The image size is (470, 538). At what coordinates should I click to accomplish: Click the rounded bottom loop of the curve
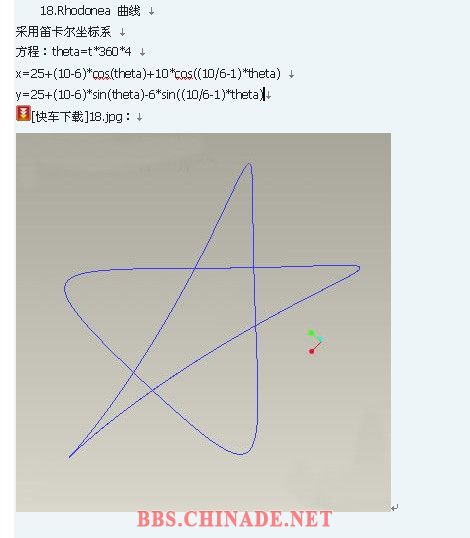(x=242, y=452)
